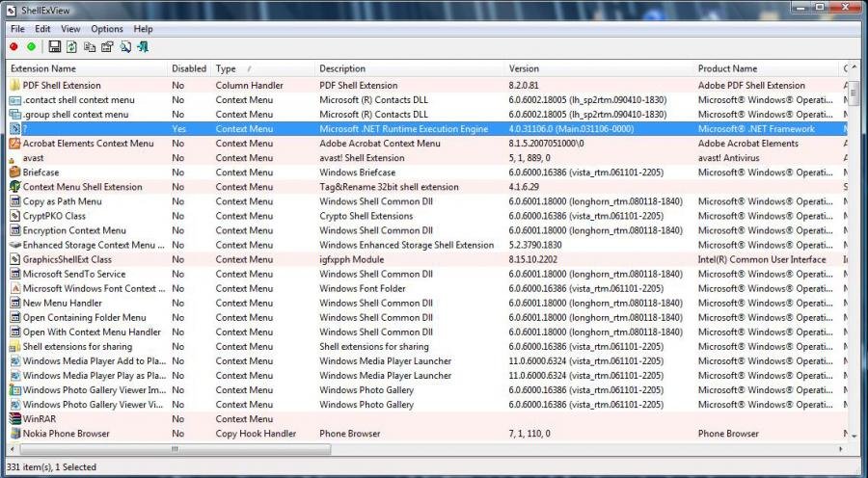Click the Save floppy disk toolbar icon

[x=54, y=47]
